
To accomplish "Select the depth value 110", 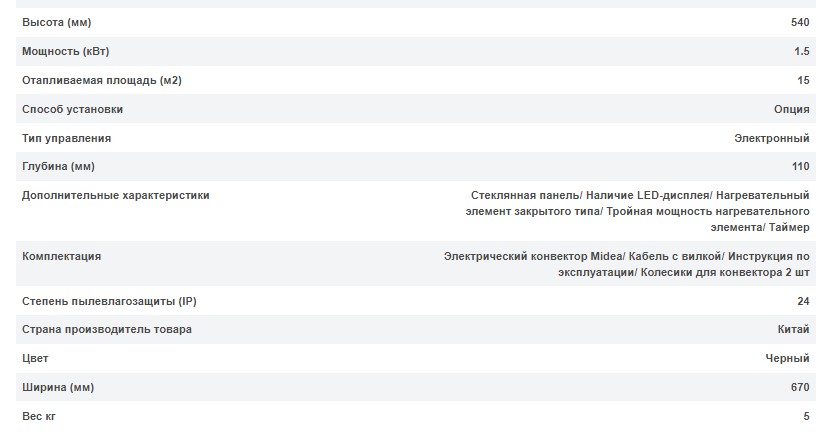I will tap(800, 166).
